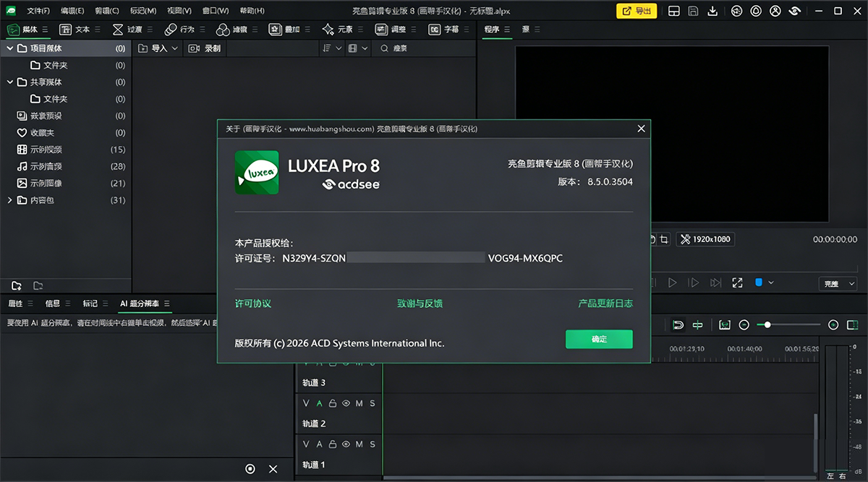Select the 收藏夹 favorites item
868x482 pixels.
tap(65, 133)
